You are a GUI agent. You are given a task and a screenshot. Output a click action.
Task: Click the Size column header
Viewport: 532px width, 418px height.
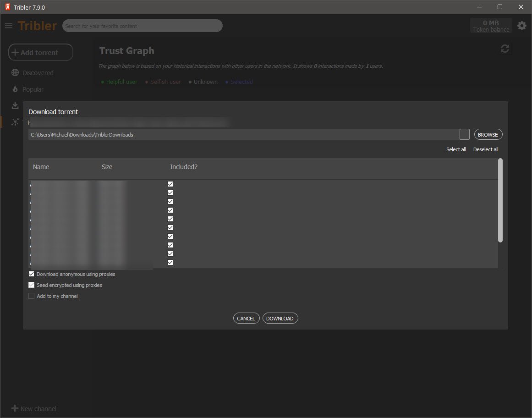point(107,167)
